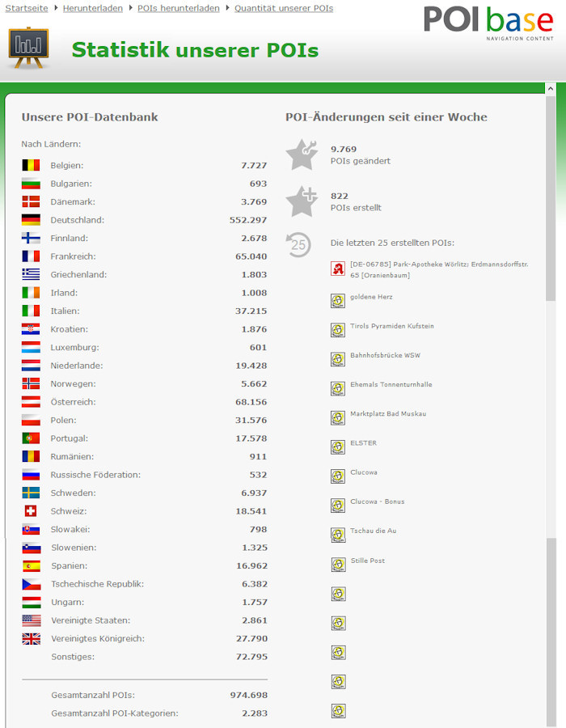Click the circular 25 history icon

click(x=298, y=244)
